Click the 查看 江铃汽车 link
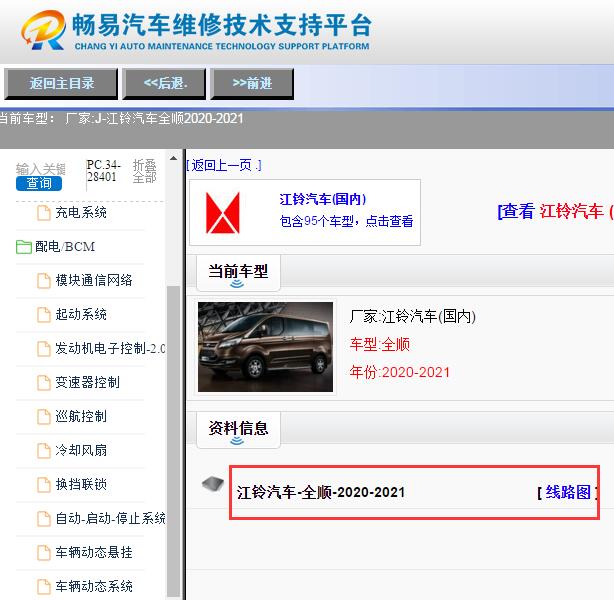This screenshot has height=600, width=614. click(555, 212)
